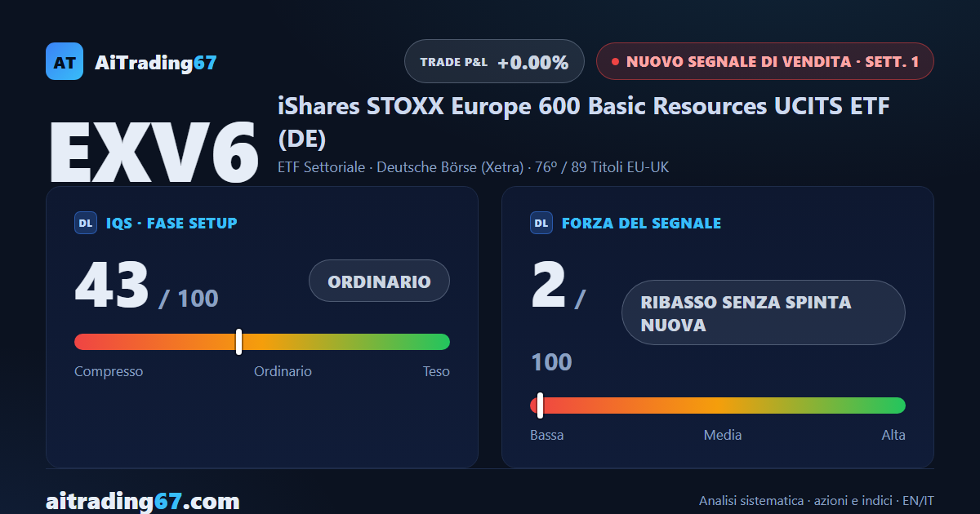Click the Ordinario scale label under slider
Screen dimensions: 980x514
pyautogui.click(x=283, y=371)
